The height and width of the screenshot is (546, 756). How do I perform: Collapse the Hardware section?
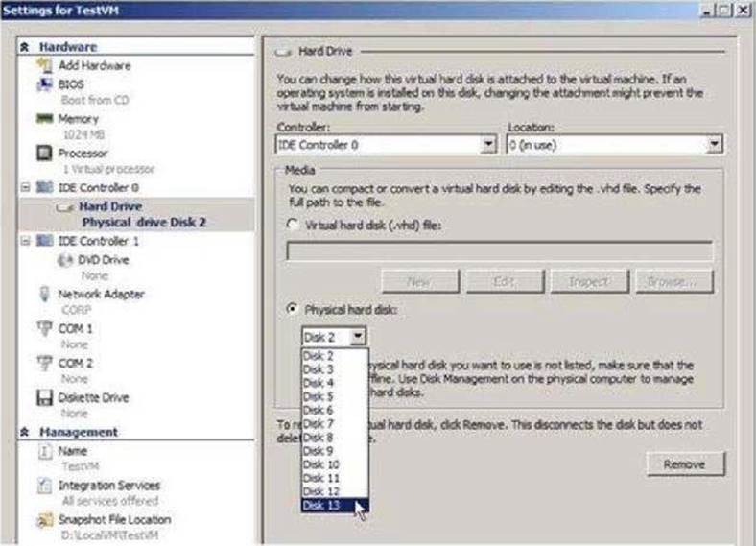point(25,47)
